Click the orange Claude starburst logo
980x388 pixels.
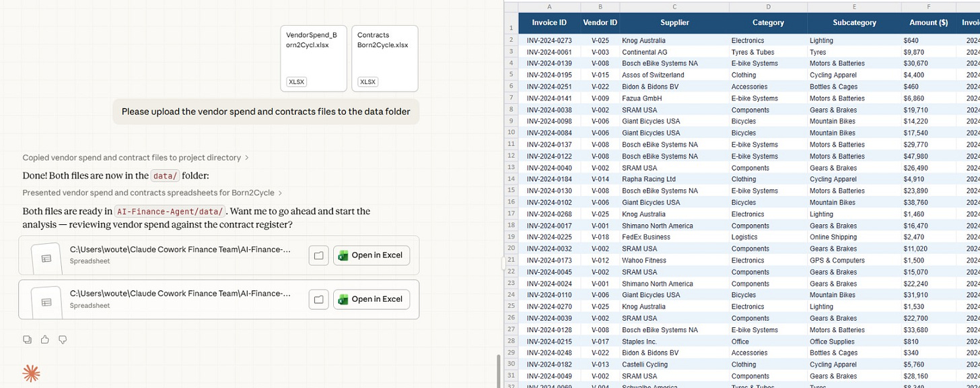pos(31,373)
